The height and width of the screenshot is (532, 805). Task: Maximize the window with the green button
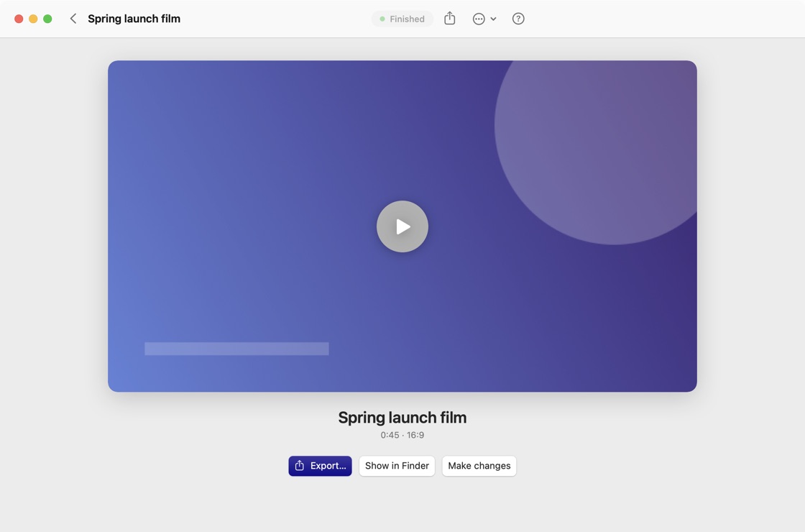pos(47,19)
